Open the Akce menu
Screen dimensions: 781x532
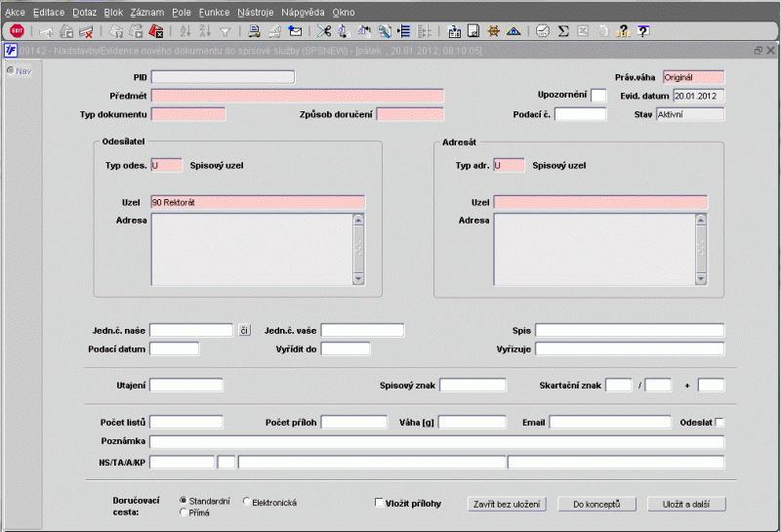(15, 13)
